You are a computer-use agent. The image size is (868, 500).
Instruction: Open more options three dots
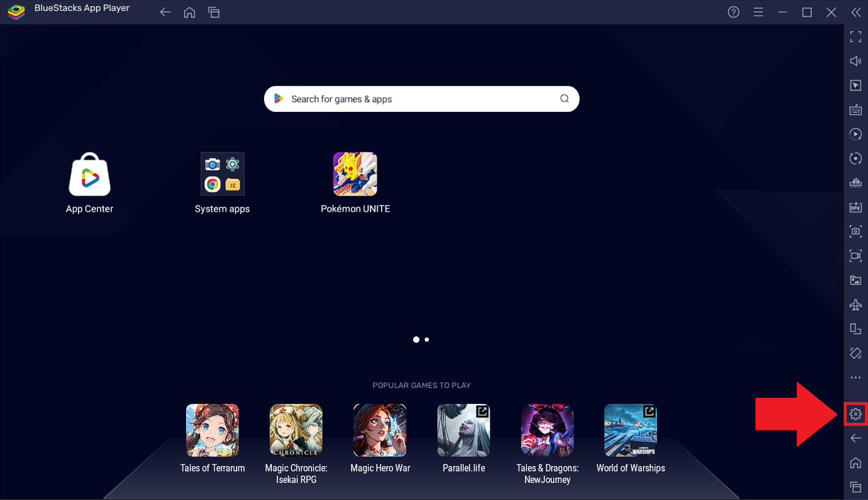[x=855, y=378]
